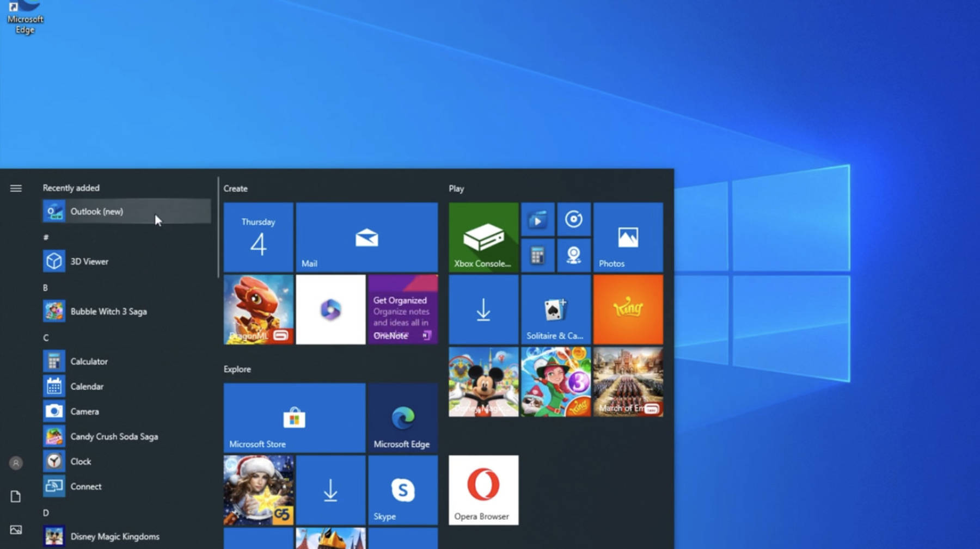Open the Solitaire & Casual Games tile
This screenshot has width=980, height=549.
click(556, 310)
